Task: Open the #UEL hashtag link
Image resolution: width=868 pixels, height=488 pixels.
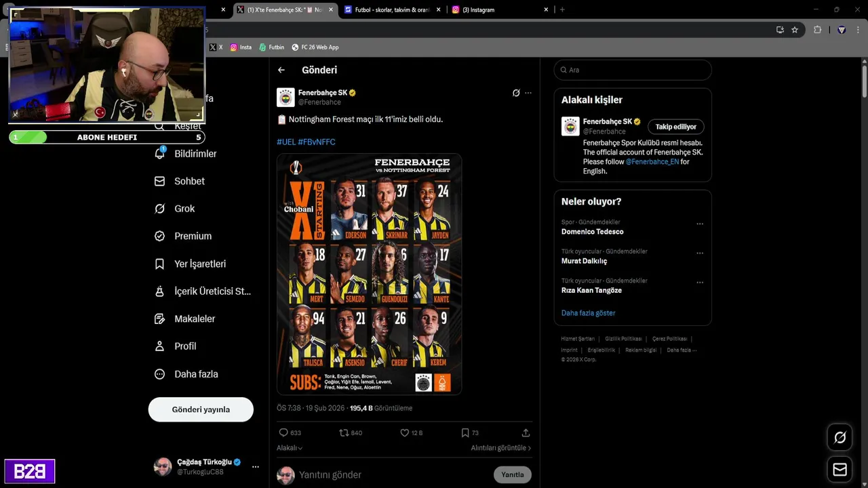Action: (286, 142)
